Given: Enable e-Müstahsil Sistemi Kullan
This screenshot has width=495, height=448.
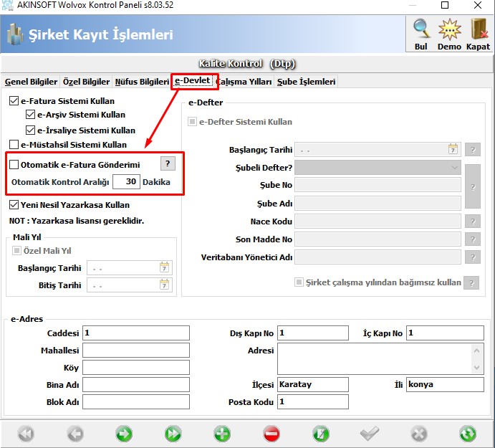Looking at the screenshot, I should 14,144.
